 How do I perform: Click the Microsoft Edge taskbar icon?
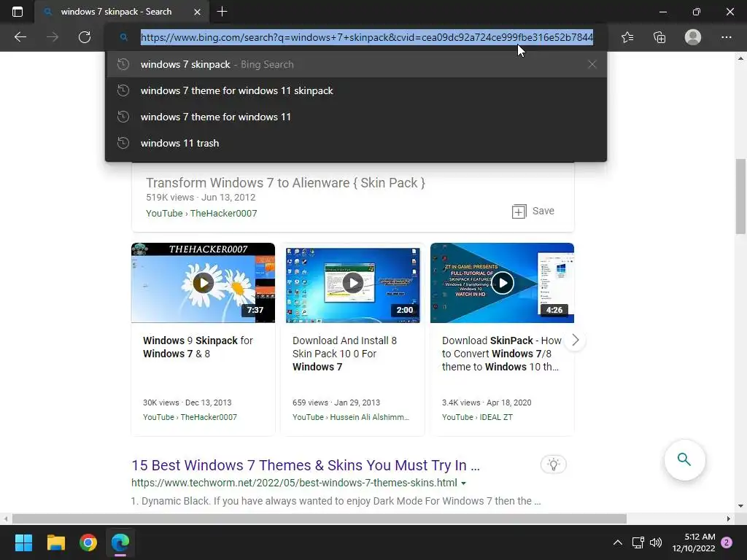click(120, 542)
